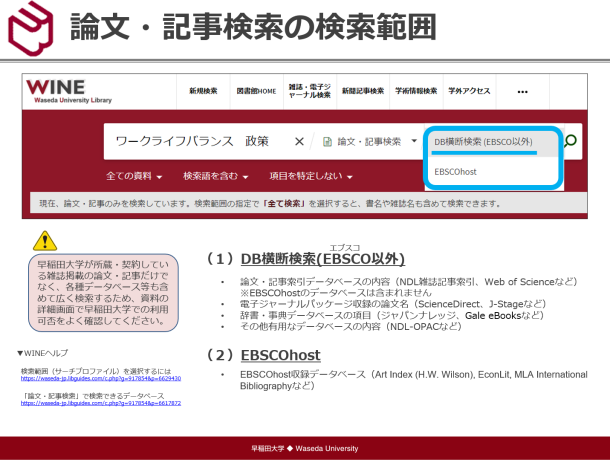Select DB横断検索 (EBSCO以外) option
This screenshot has height=460, width=610.
(x=483, y=142)
